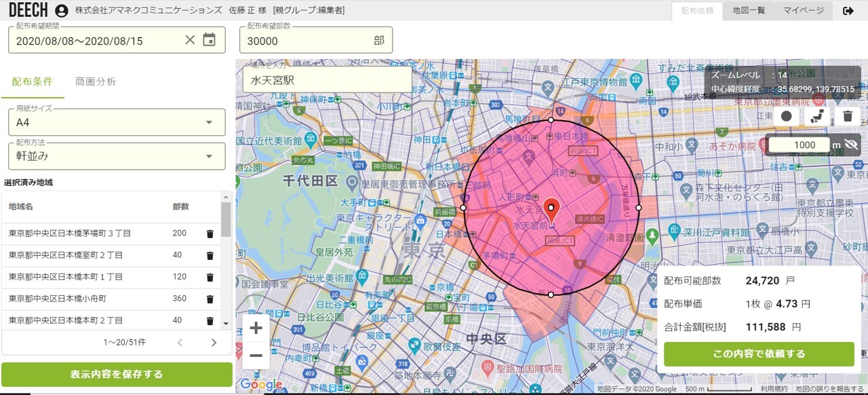Click the logout icon in top bar
868x395 pixels.
point(848,11)
